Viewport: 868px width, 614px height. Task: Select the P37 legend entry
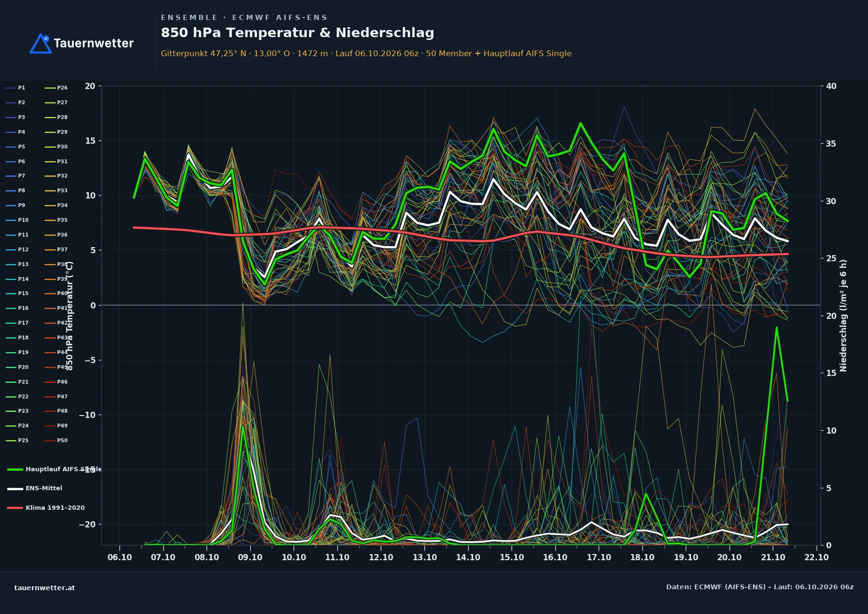[x=56, y=249]
